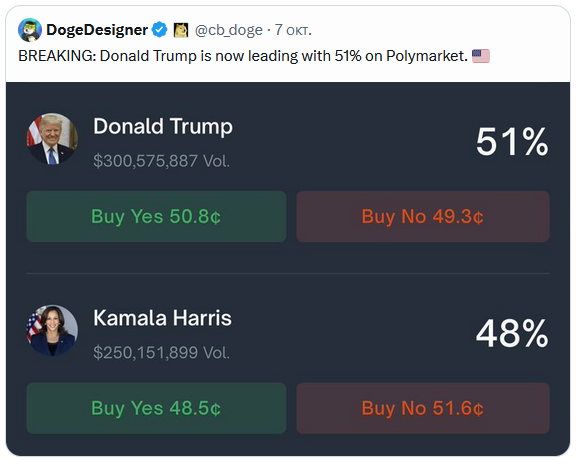This screenshot has width=580, height=465.
Task: Click the US flag emoji in tweet
Action: coord(481,56)
